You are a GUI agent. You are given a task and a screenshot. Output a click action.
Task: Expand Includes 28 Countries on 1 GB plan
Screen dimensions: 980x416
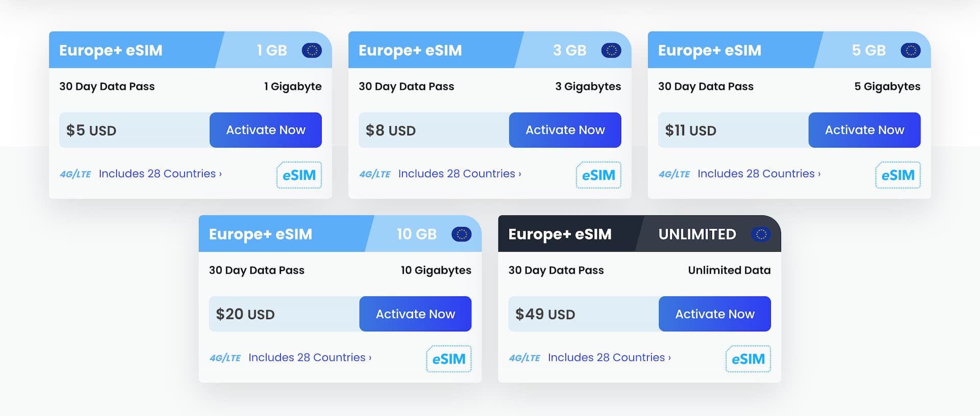[160, 174]
